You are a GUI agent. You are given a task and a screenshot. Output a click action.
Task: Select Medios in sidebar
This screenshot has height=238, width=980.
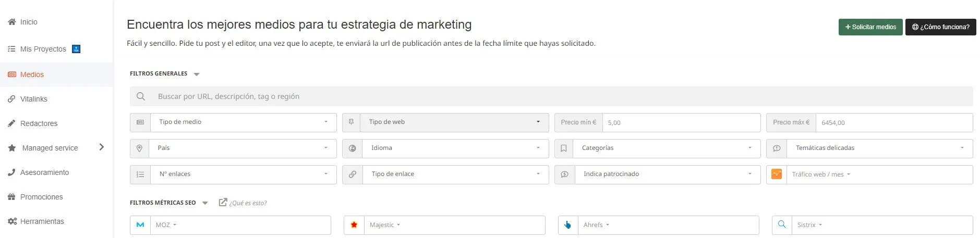(32, 74)
